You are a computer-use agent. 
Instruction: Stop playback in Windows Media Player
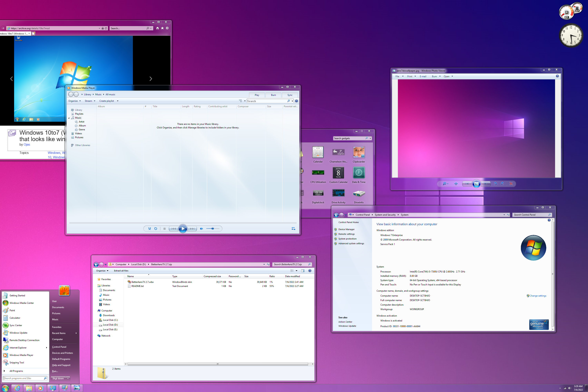point(164,229)
